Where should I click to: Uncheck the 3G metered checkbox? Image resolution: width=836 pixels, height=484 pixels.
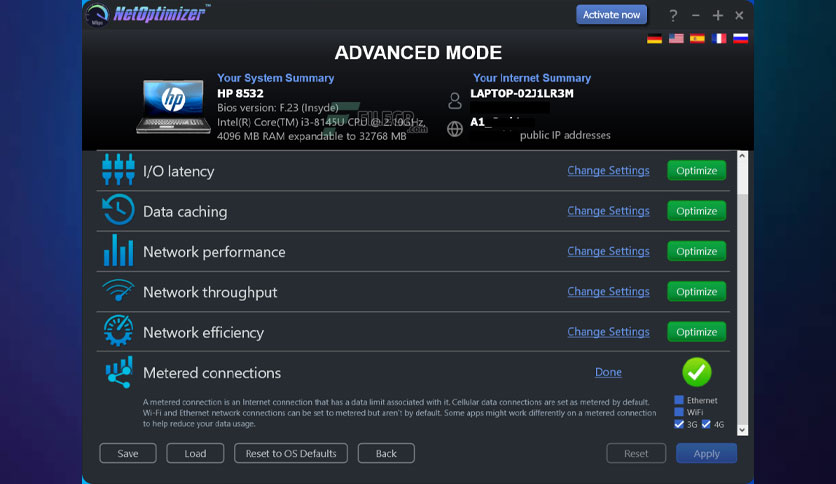679,424
